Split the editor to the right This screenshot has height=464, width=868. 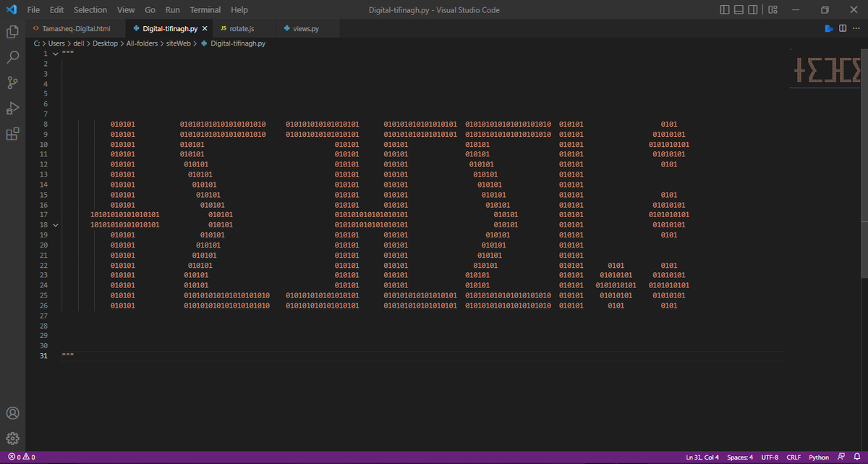pos(843,28)
